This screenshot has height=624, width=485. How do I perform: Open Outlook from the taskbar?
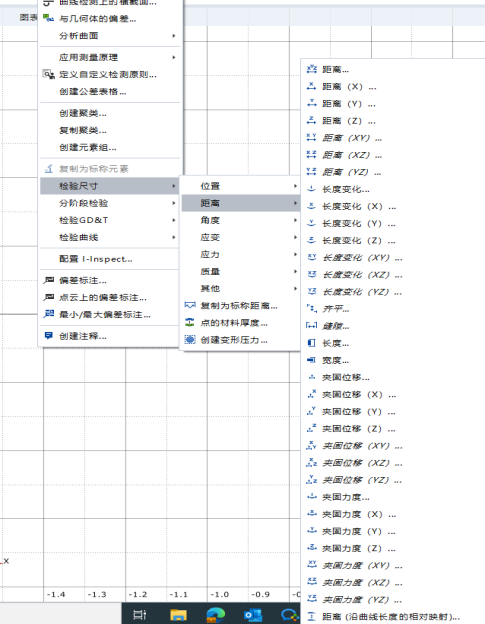(253, 615)
